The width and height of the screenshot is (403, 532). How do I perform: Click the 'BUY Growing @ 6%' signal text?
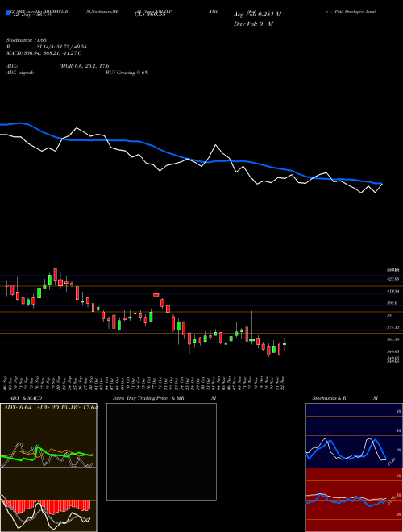(127, 73)
